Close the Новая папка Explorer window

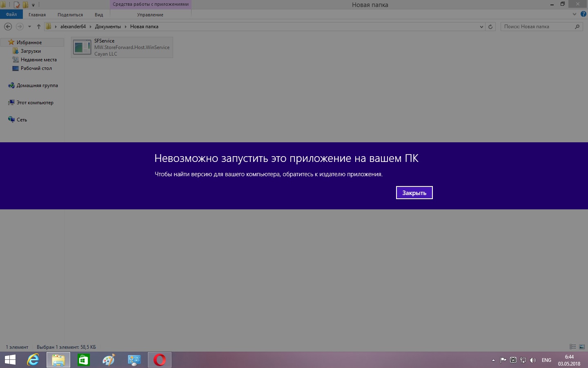point(577,4)
